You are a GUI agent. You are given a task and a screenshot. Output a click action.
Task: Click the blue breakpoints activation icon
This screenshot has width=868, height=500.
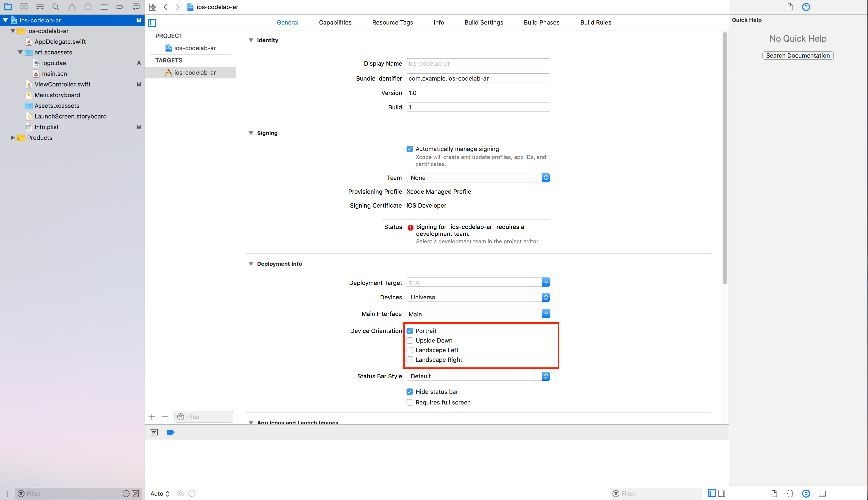[170, 432]
